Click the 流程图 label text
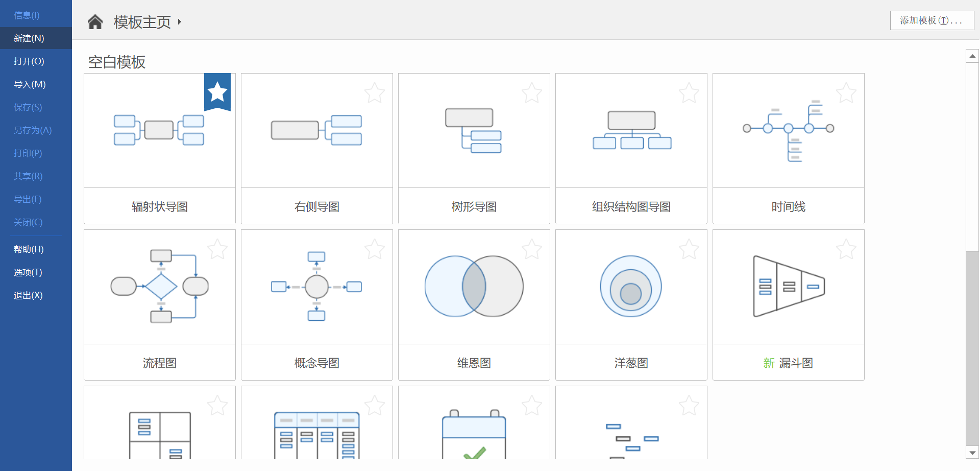 click(160, 363)
